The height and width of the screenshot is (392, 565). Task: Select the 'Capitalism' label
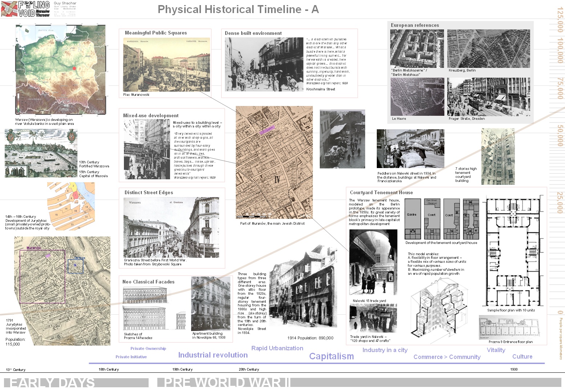pyautogui.click(x=331, y=356)
